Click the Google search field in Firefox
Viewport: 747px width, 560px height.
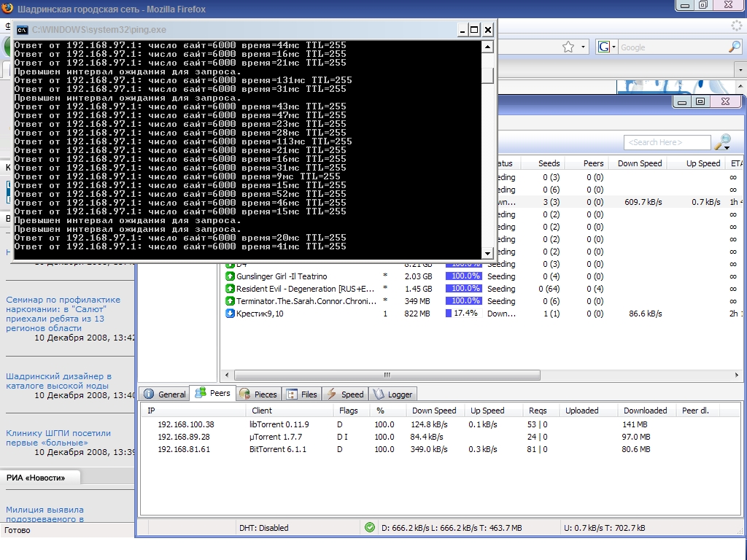pos(673,47)
